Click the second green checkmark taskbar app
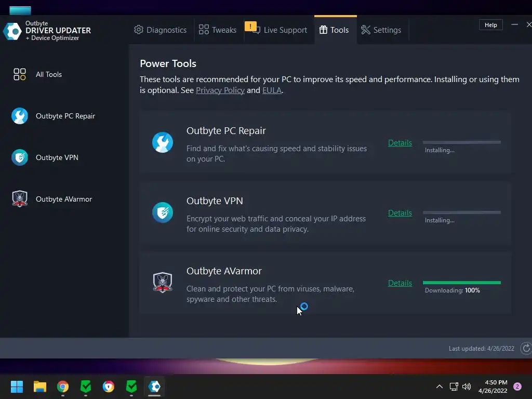 (x=131, y=387)
